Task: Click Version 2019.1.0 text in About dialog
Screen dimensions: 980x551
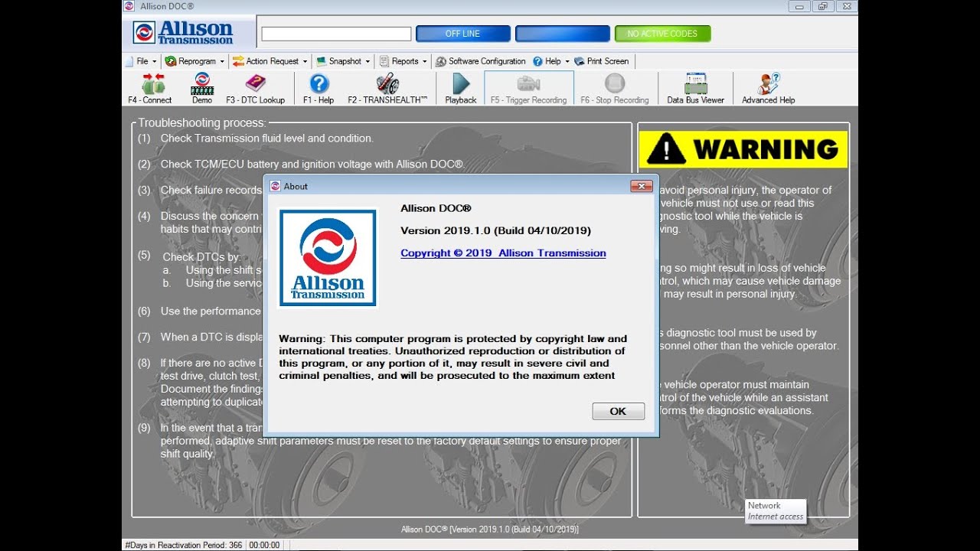Action: [495, 230]
